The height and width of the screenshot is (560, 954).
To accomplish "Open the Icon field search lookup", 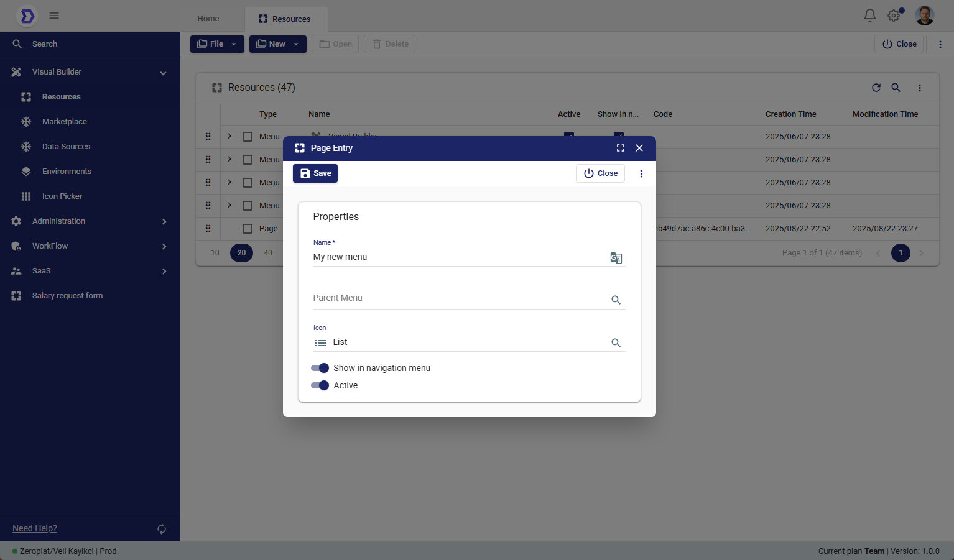I will click(x=616, y=343).
